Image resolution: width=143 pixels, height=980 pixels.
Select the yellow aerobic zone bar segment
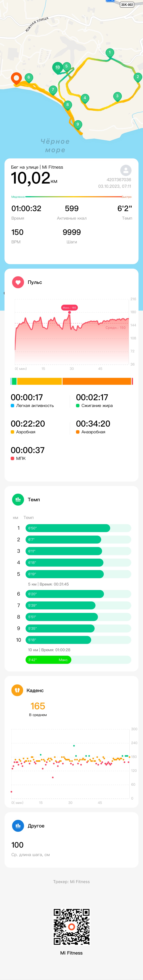pos(39,381)
